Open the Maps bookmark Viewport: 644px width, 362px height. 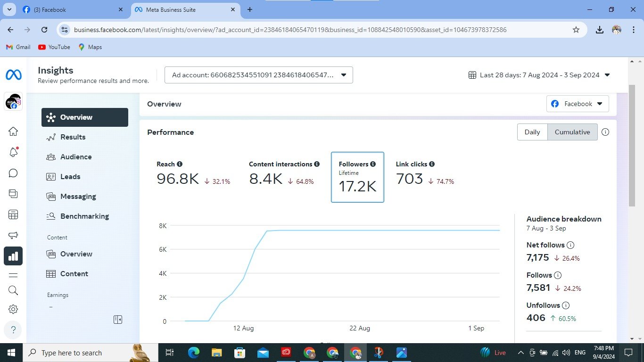click(x=90, y=47)
